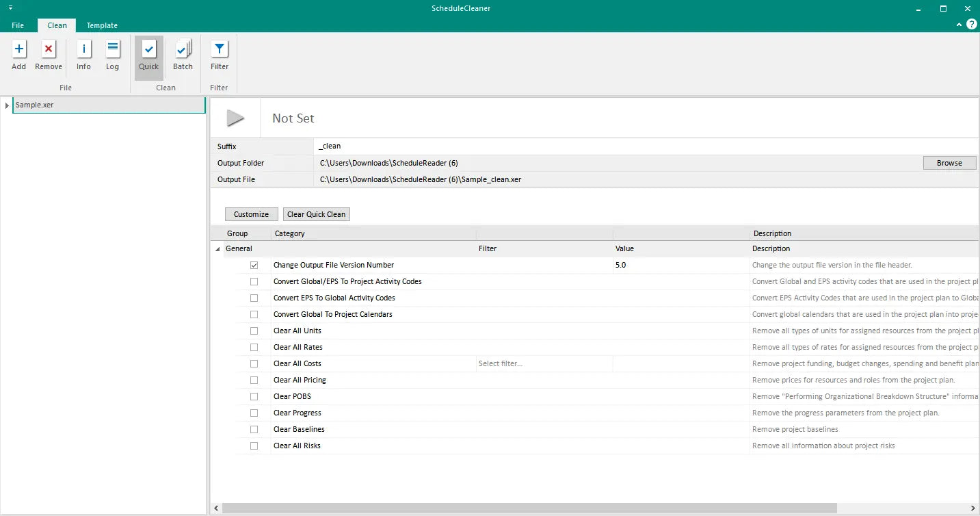Click the Add file icon

19,49
